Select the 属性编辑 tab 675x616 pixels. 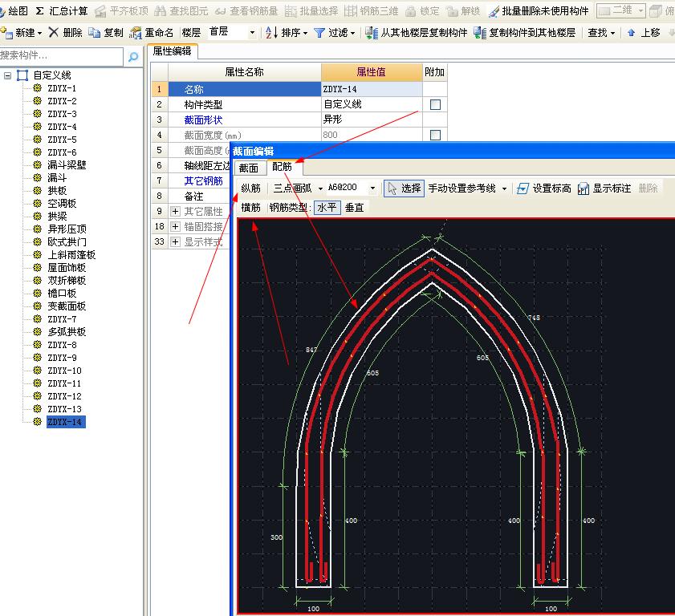point(173,51)
